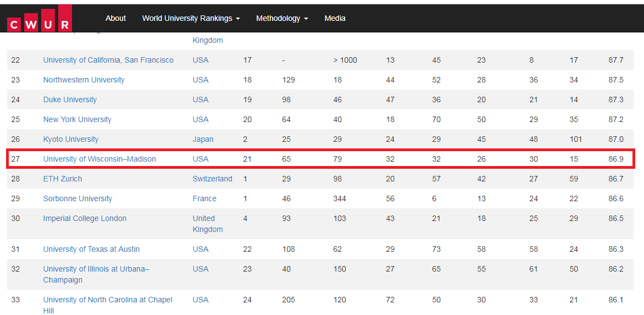Open ETH Zurich link
644x315 pixels.
(x=63, y=179)
